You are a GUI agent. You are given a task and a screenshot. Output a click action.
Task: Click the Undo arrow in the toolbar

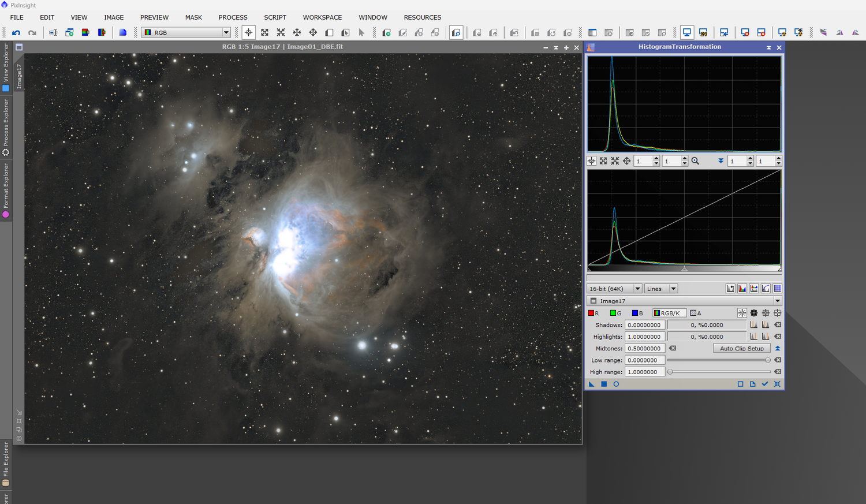tap(16, 33)
